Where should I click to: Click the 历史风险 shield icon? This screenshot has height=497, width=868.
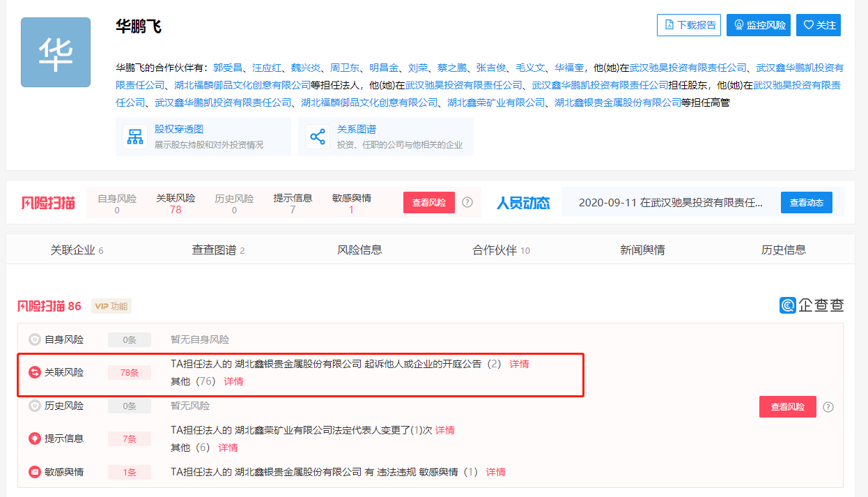point(34,406)
